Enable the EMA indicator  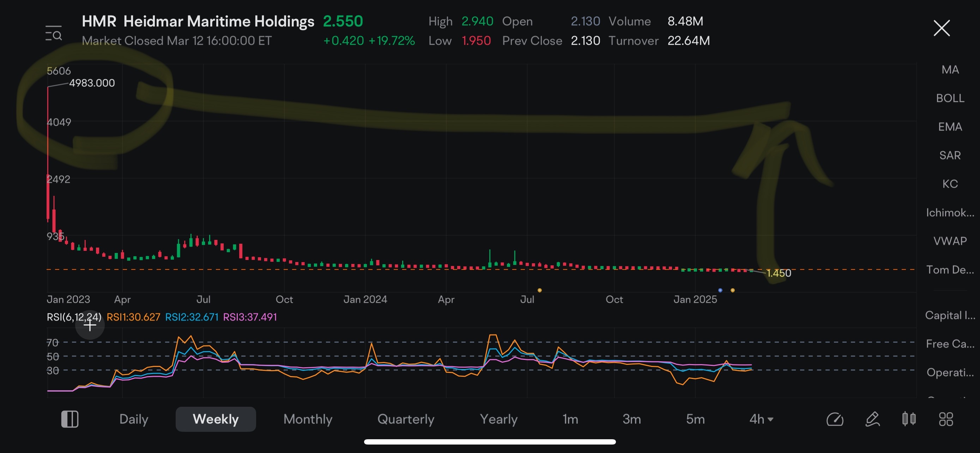(x=950, y=127)
